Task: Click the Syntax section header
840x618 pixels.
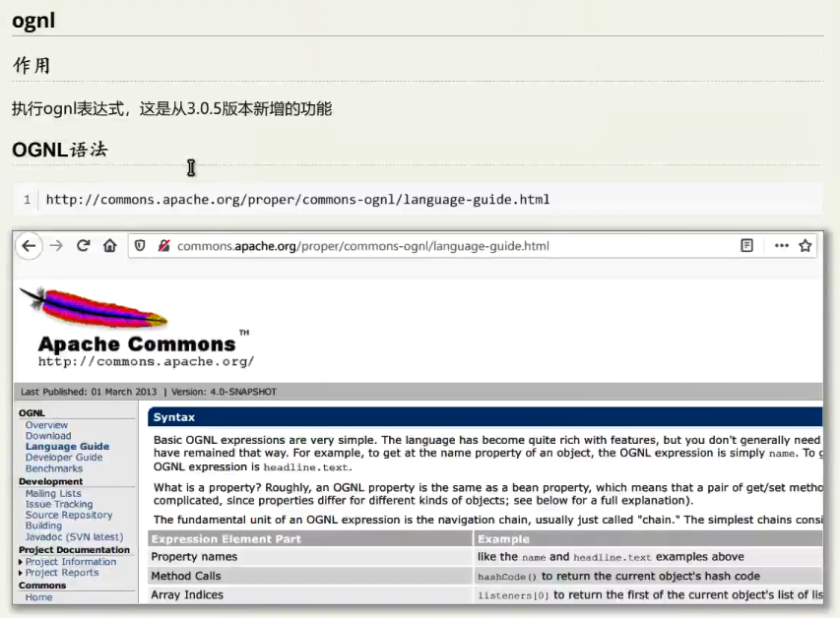Action: click(x=485, y=416)
